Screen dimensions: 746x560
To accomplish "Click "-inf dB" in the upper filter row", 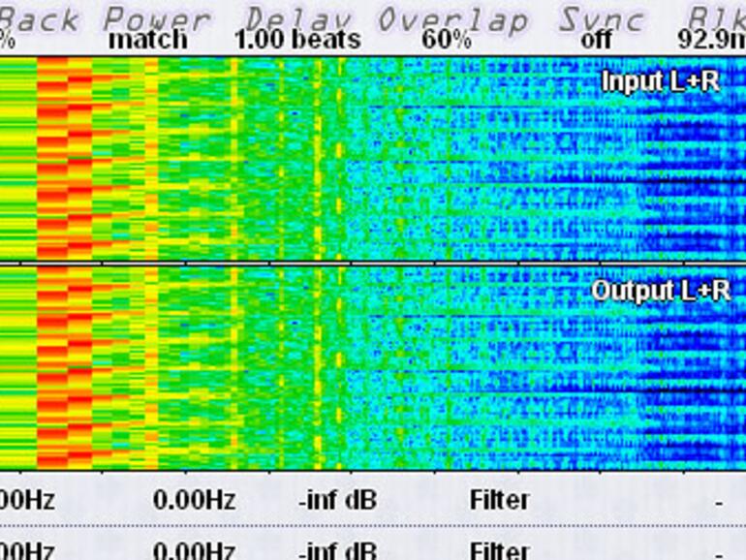I will [x=338, y=500].
